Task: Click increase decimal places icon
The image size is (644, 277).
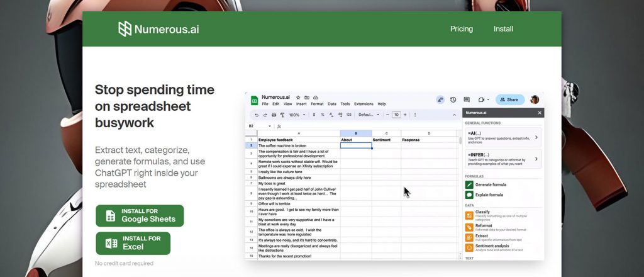Action: tap(340, 115)
